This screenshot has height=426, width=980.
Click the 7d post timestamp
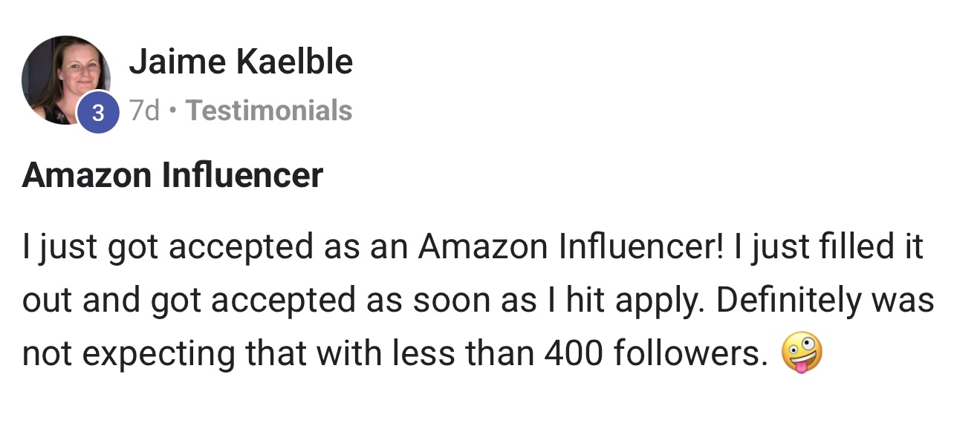coord(144,111)
